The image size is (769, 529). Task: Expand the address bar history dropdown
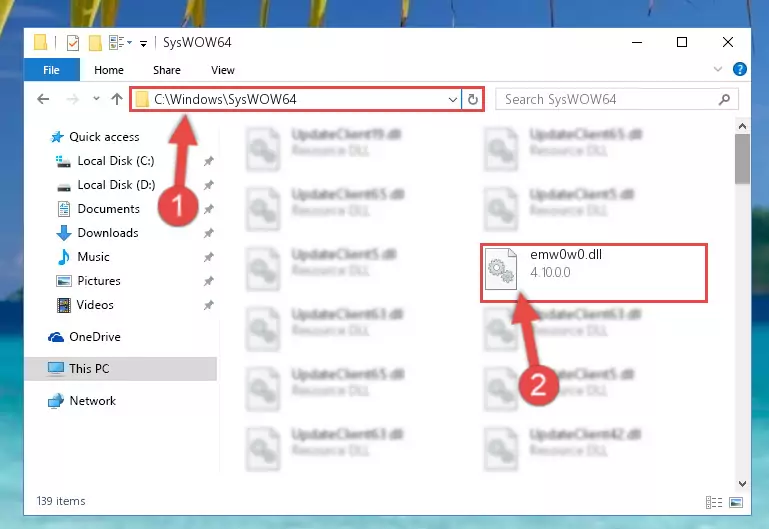click(x=453, y=100)
